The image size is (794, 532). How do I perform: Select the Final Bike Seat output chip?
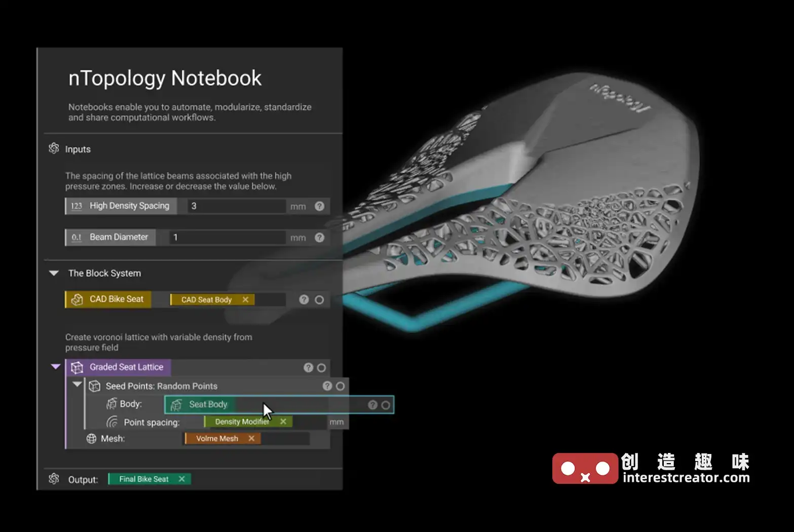point(149,479)
